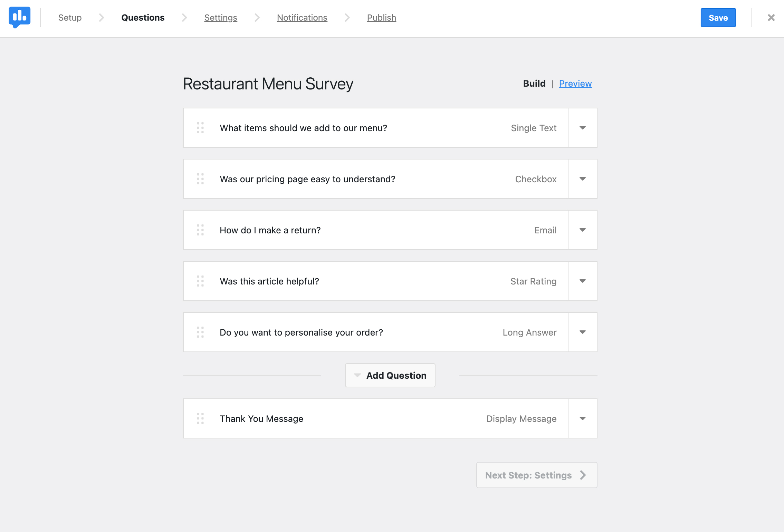This screenshot has height=532, width=784.
Task: Switch to the Preview mode
Action: [x=575, y=83]
